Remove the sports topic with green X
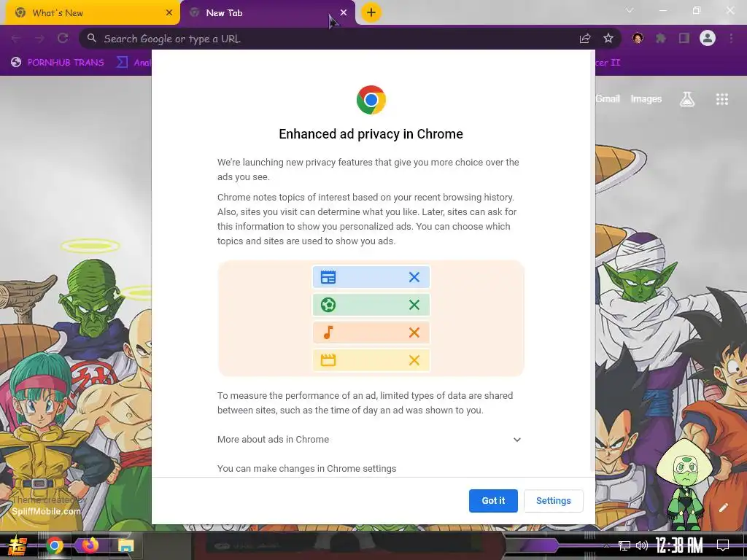The height and width of the screenshot is (560, 747). (x=414, y=305)
